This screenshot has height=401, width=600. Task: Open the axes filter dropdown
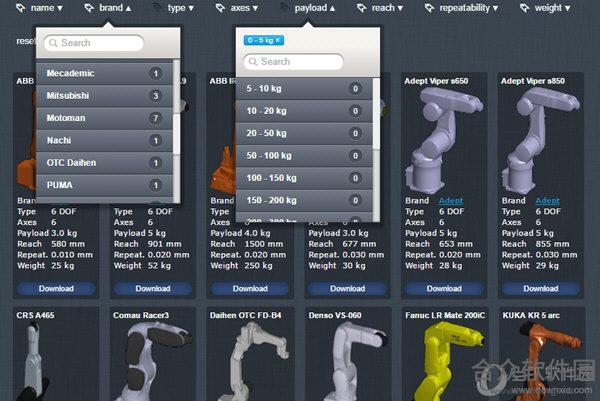[x=244, y=8]
